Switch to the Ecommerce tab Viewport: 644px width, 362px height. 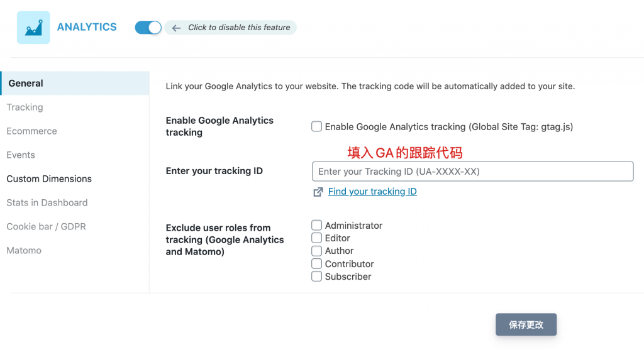(31, 131)
